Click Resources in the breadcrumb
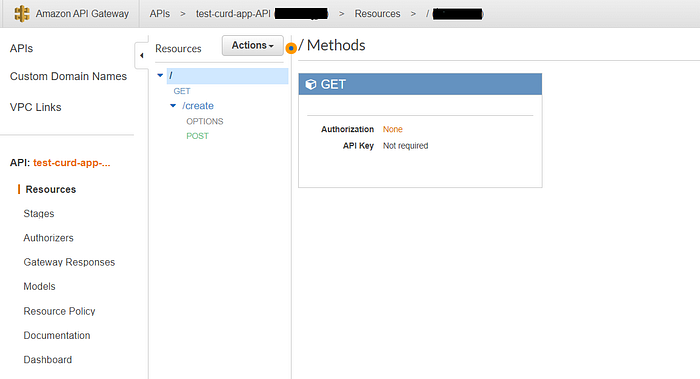 point(377,14)
